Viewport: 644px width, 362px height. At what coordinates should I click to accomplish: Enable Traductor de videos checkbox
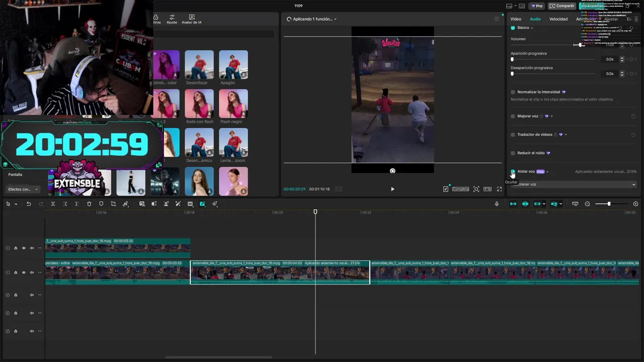click(x=513, y=135)
